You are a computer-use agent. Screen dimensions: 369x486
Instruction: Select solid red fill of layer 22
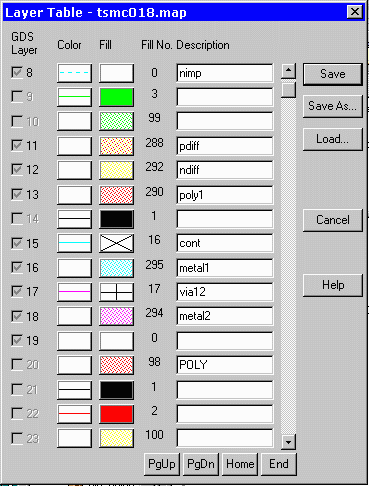(116, 414)
